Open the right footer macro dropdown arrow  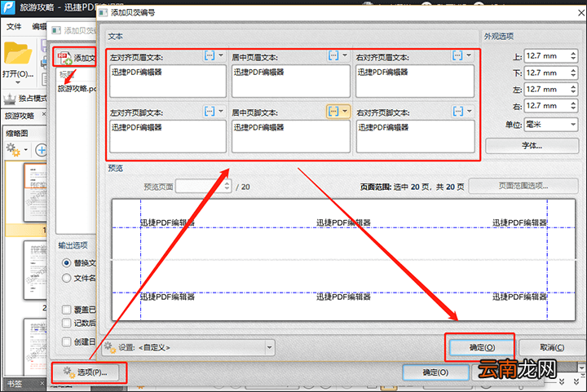coord(469,111)
